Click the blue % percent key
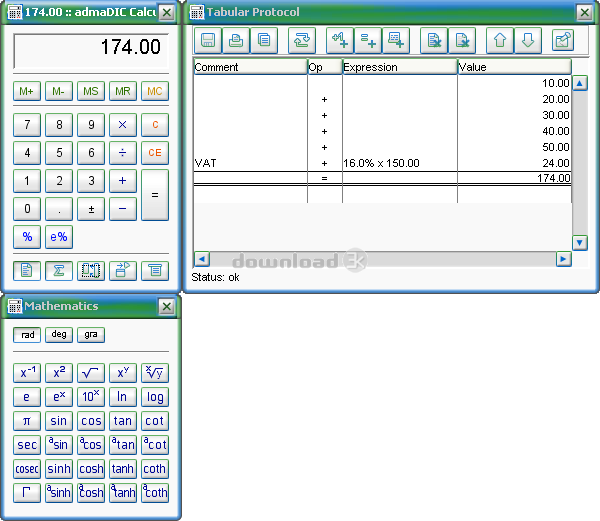 pos(27,237)
